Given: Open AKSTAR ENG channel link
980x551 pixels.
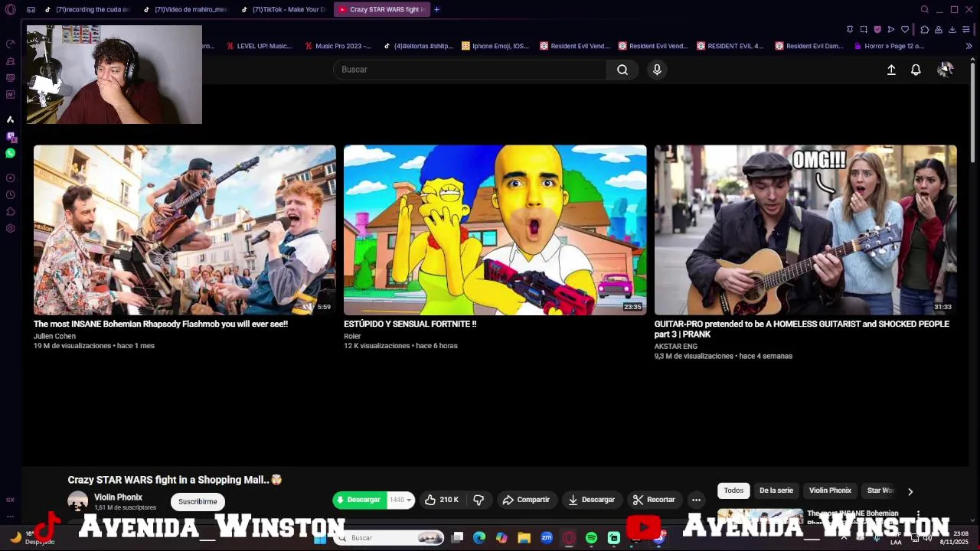Looking at the screenshot, I should [x=675, y=347].
